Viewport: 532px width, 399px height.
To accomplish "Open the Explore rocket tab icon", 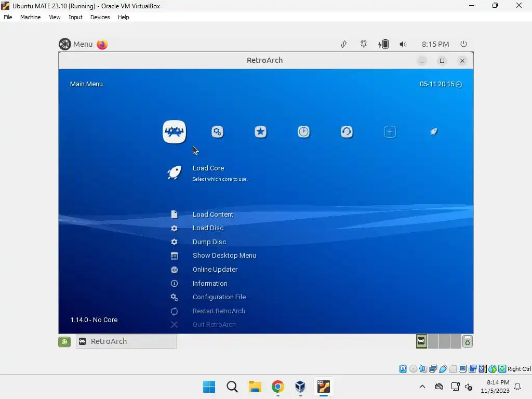I will (x=434, y=131).
